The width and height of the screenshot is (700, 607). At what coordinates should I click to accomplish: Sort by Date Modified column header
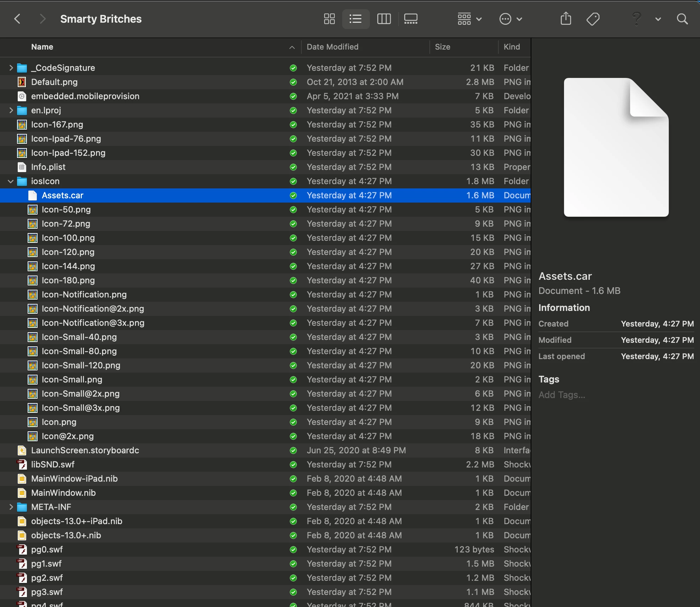click(332, 47)
